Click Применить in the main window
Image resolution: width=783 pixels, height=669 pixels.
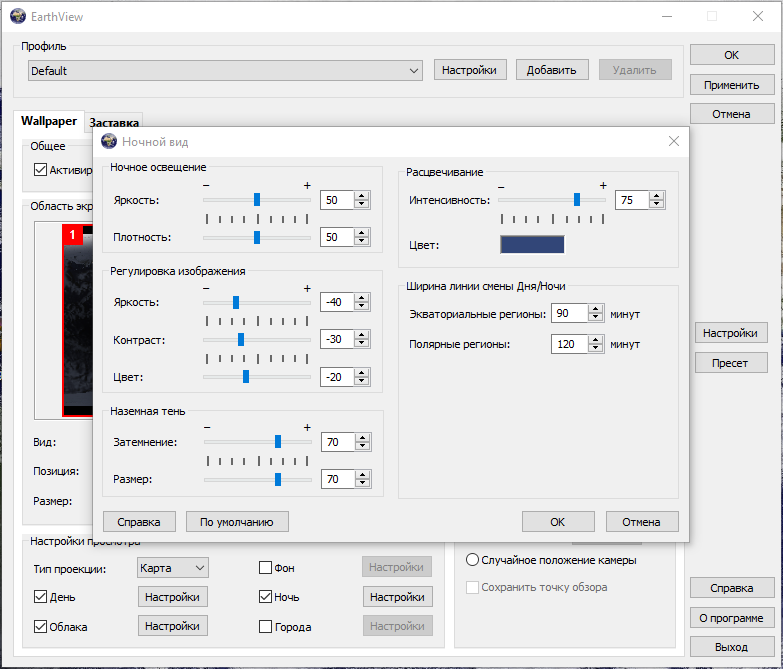732,85
